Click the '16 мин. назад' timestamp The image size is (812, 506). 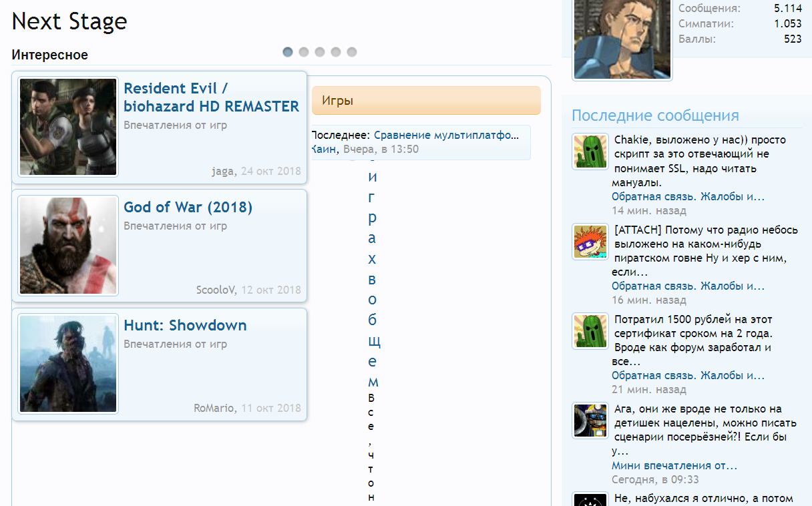tap(649, 300)
